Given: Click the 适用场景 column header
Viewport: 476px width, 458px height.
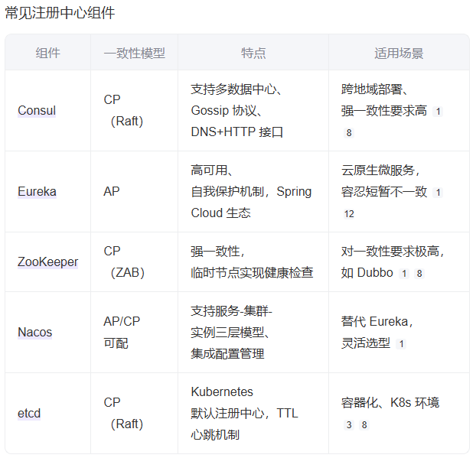Looking at the screenshot, I should click(399, 53).
